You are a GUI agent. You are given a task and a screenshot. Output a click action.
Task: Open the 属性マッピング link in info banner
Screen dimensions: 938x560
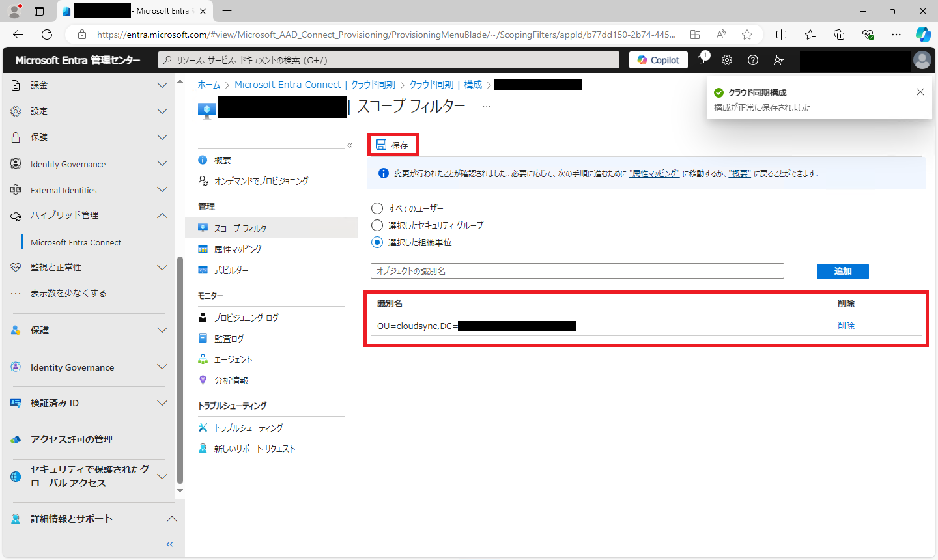point(655,174)
